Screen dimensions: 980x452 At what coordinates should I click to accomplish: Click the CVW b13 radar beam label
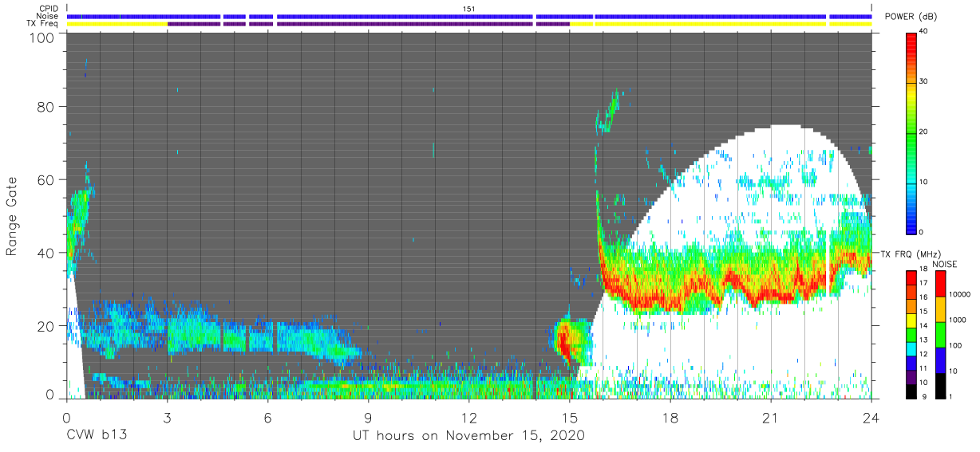click(x=97, y=436)
